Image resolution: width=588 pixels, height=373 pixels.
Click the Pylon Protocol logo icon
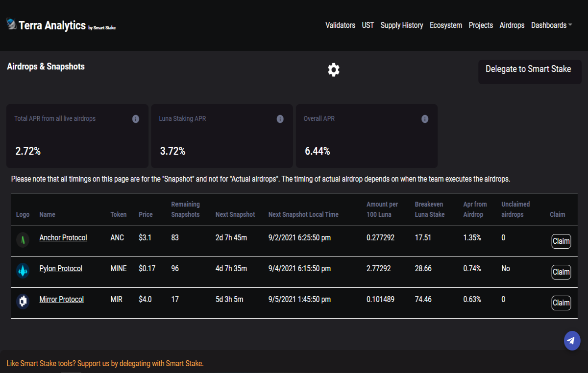coord(23,270)
